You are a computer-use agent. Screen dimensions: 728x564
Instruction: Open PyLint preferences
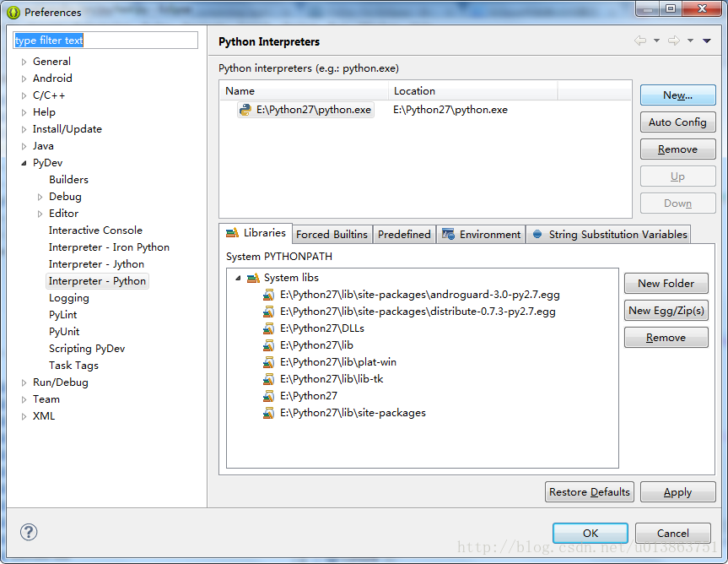(63, 315)
